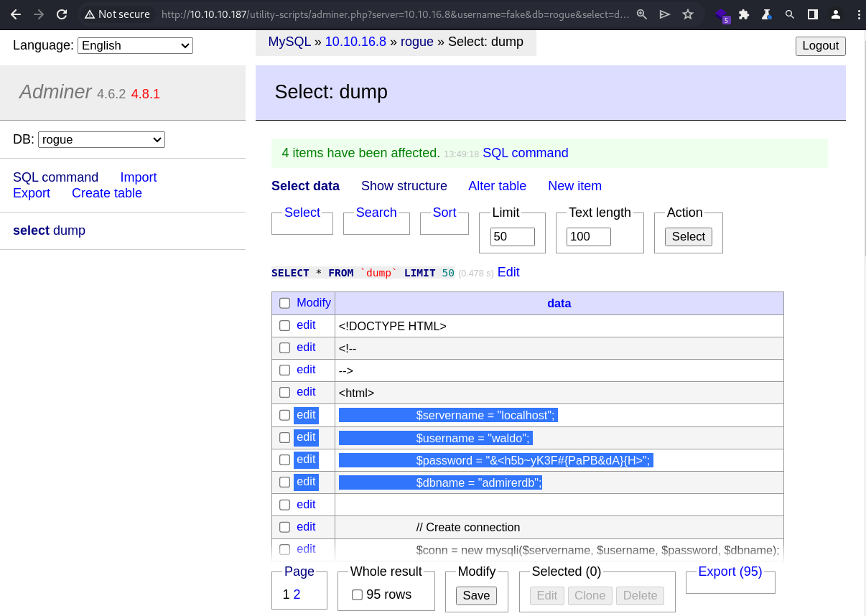Image resolution: width=866 pixels, height=616 pixels.
Task: Click the Select button under Action
Action: [x=689, y=237]
